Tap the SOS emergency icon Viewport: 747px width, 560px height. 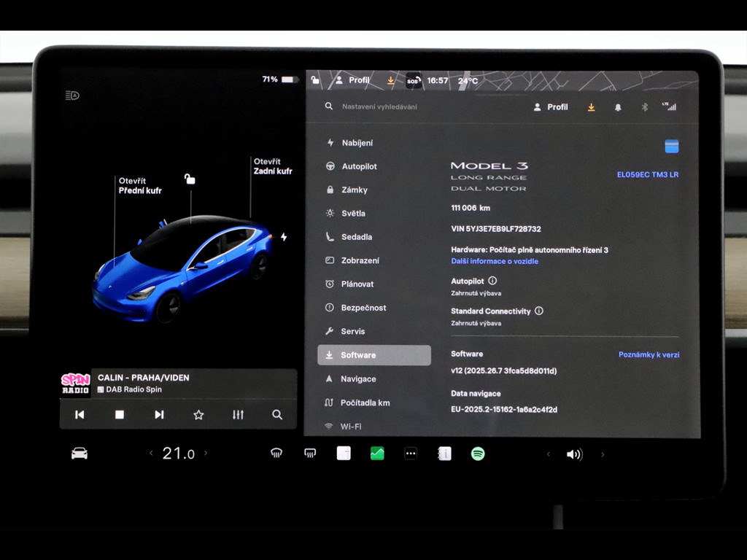pyautogui.click(x=413, y=81)
